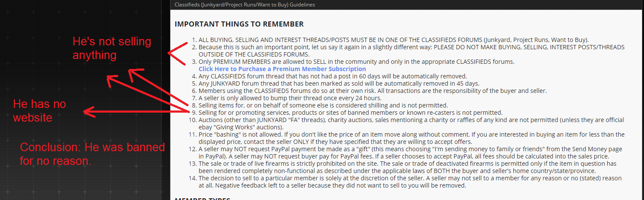This screenshot has height=200, width=644.
Task: Click the IMPORTANT THINGS TO REMEMBER heading
Action: (x=239, y=24)
